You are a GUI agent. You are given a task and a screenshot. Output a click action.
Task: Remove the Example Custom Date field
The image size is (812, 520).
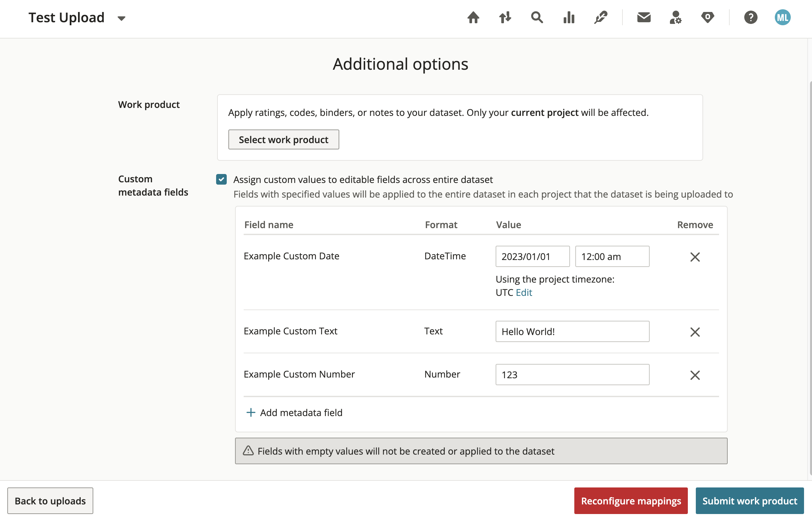click(x=694, y=257)
